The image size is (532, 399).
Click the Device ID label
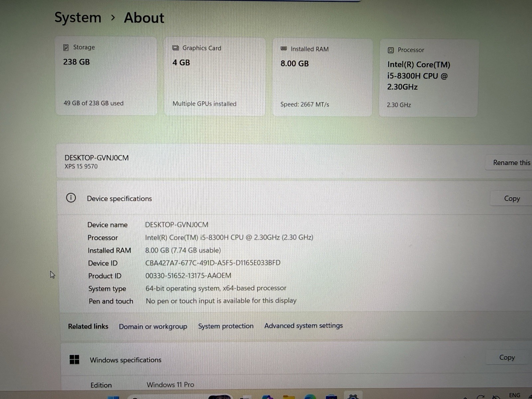[x=103, y=263]
